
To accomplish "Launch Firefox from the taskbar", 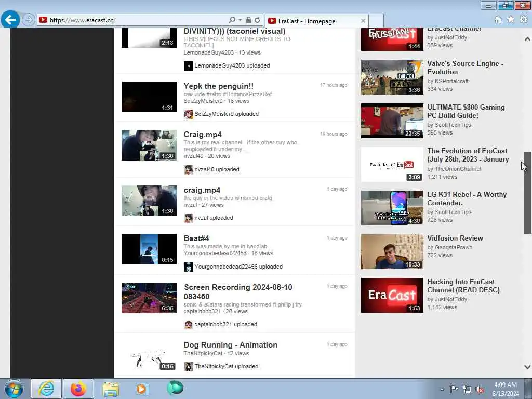I will pyautogui.click(x=78, y=389).
